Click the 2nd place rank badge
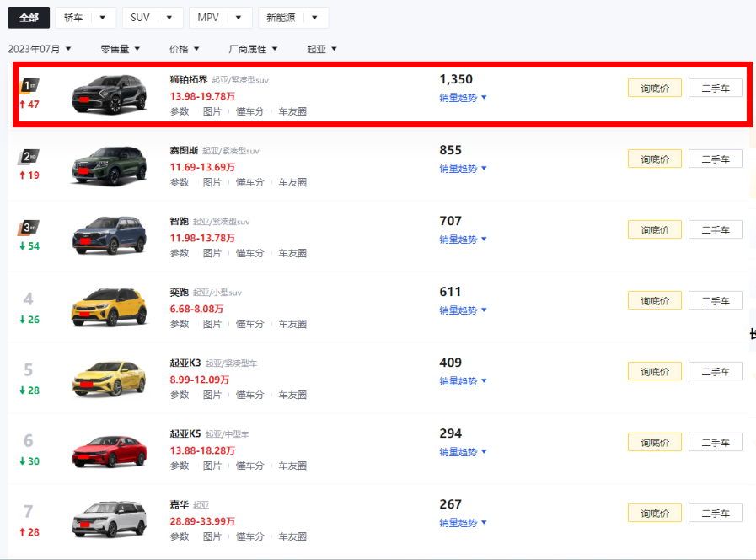 point(29,156)
